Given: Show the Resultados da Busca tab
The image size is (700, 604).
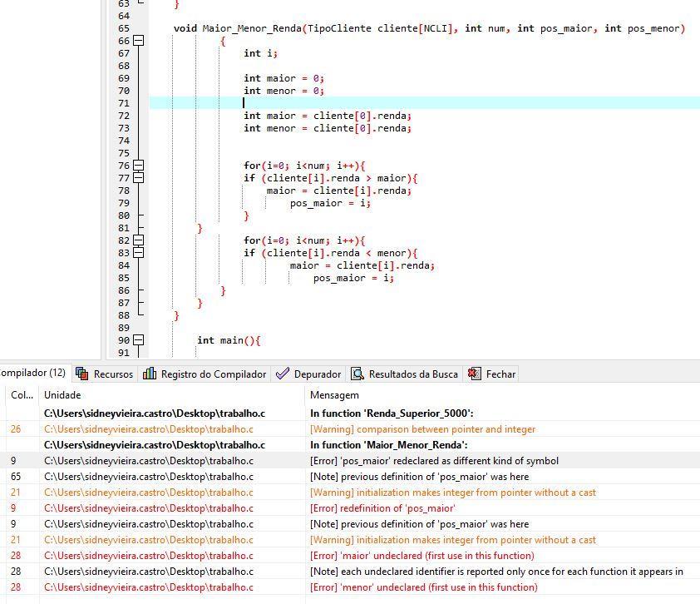Looking at the screenshot, I should click(x=405, y=374).
